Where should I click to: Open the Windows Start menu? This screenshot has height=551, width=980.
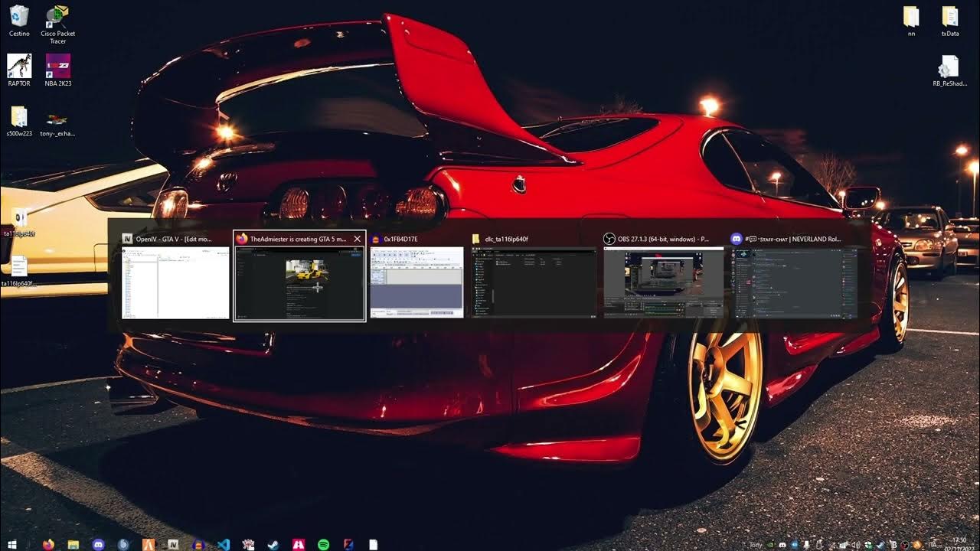tap(12, 544)
